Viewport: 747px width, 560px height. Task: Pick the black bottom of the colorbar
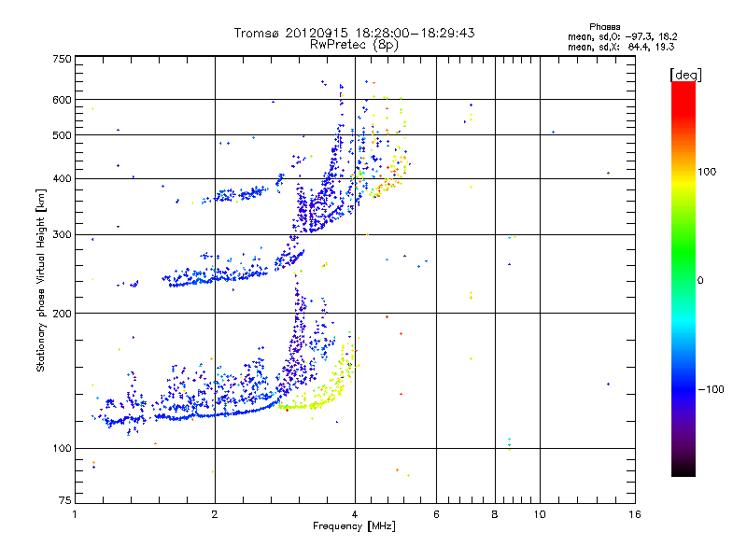pyautogui.click(x=684, y=470)
